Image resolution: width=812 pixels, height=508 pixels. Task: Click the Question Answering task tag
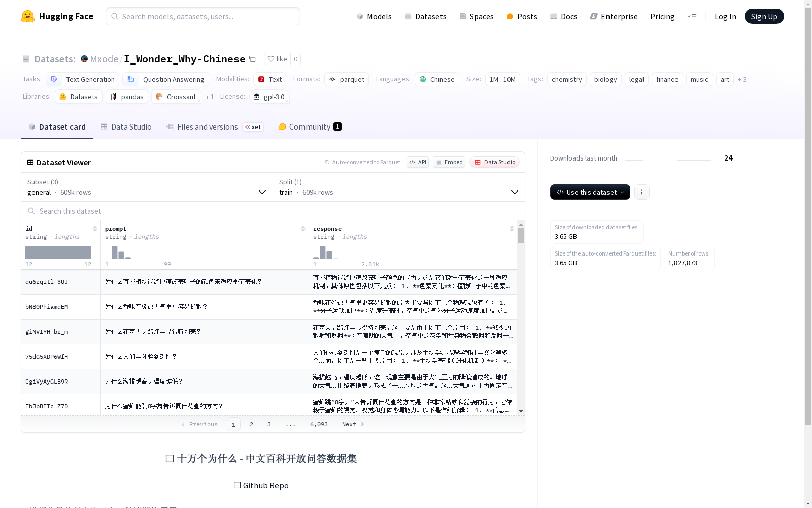165,79
